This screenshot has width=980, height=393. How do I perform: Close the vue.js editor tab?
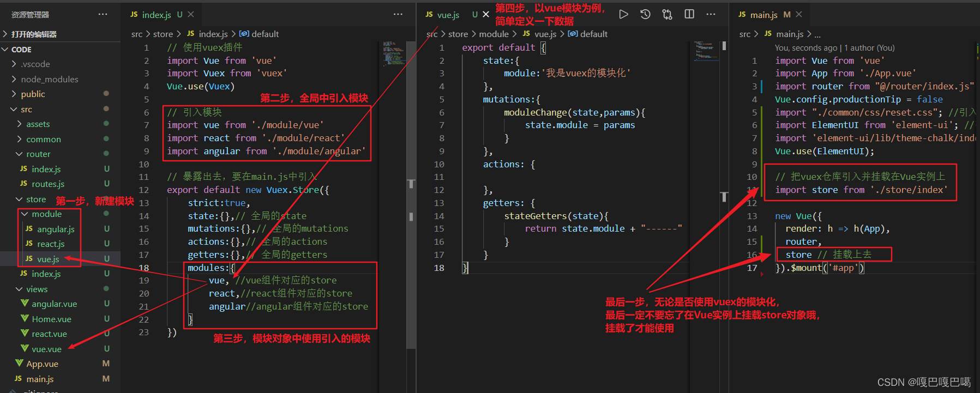[486, 14]
